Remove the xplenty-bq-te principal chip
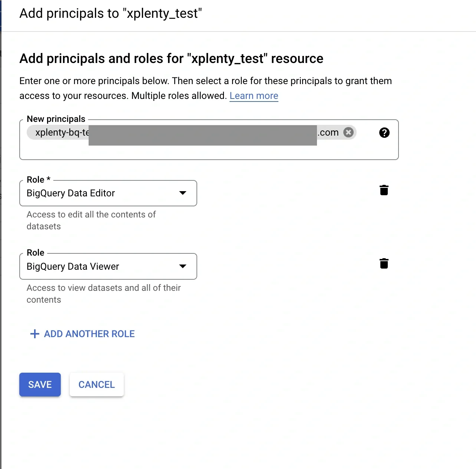 (348, 132)
